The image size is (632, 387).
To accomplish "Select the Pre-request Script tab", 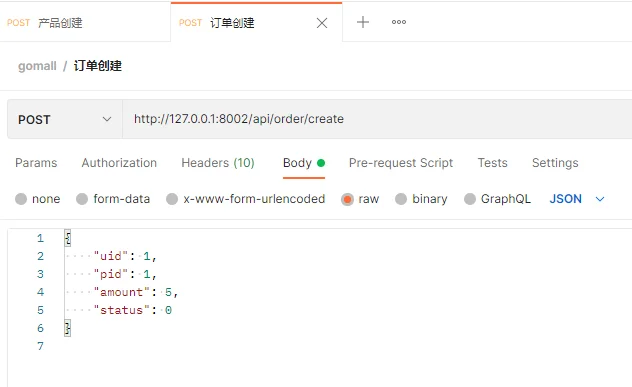I will [401, 163].
